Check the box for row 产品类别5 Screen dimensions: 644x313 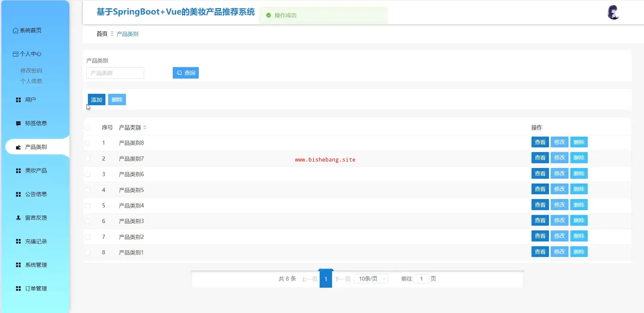(88, 190)
